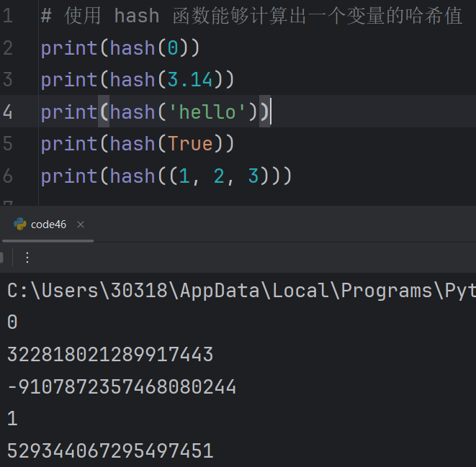Click line number 1 in the gutter

[7, 16]
